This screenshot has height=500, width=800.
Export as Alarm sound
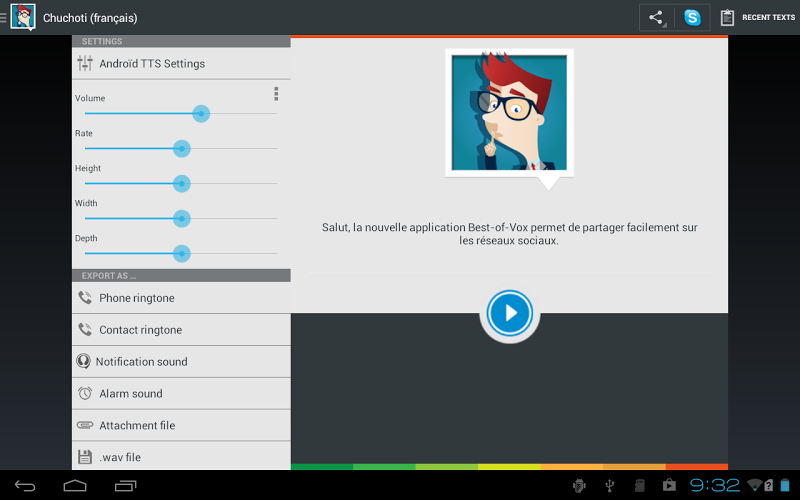(x=181, y=393)
